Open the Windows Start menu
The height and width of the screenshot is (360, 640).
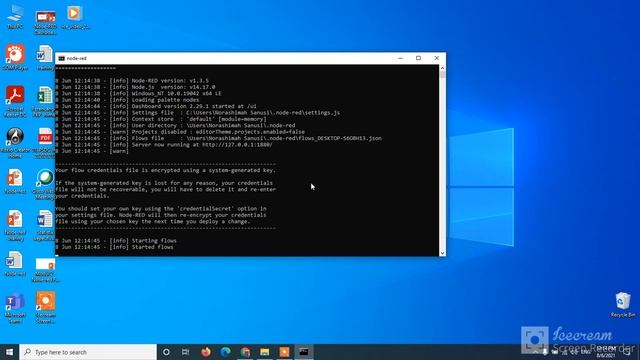9,352
